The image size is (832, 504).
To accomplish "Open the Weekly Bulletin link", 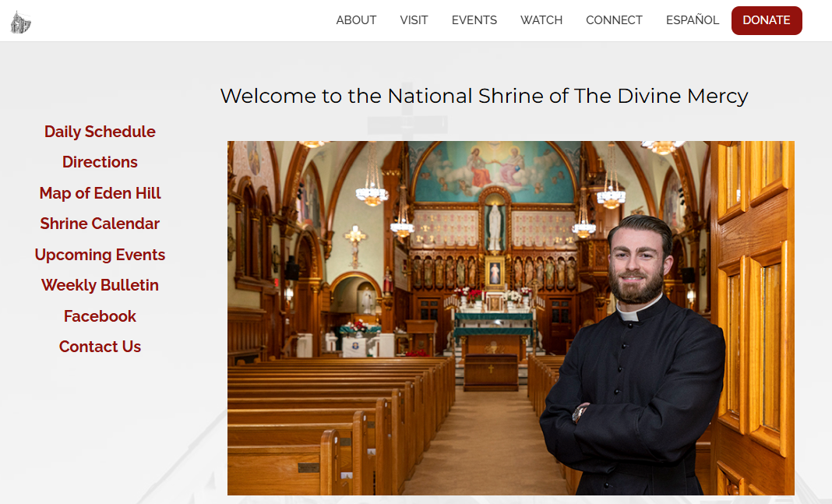I will click(x=100, y=285).
